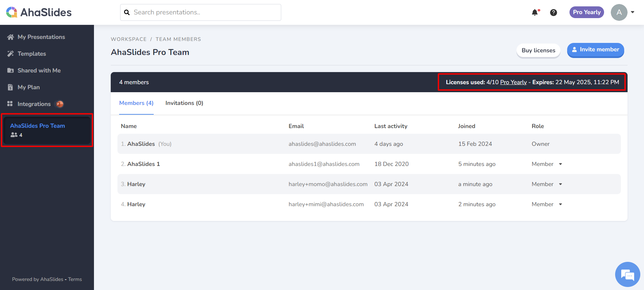Image resolution: width=644 pixels, height=290 pixels.
Task: Open the Pro Yearly plan link
Action: point(513,82)
